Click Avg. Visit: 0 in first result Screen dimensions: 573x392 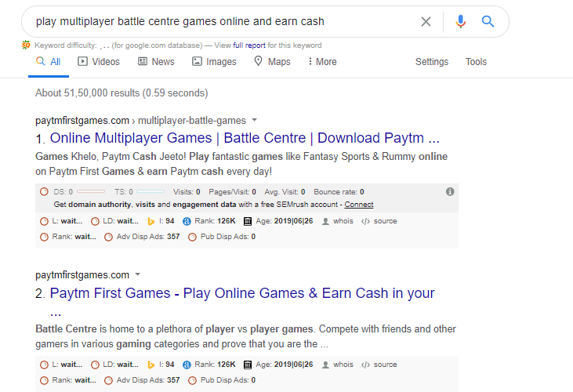285,192
